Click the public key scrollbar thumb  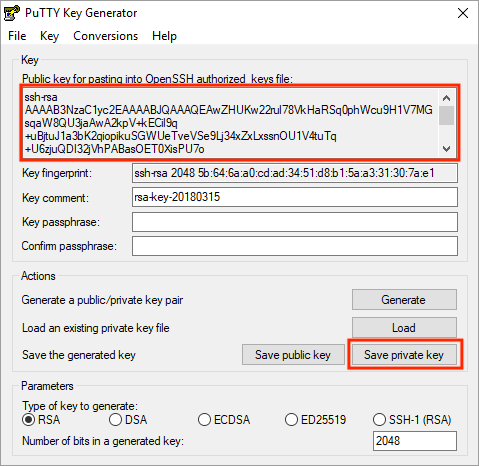[446, 115]
